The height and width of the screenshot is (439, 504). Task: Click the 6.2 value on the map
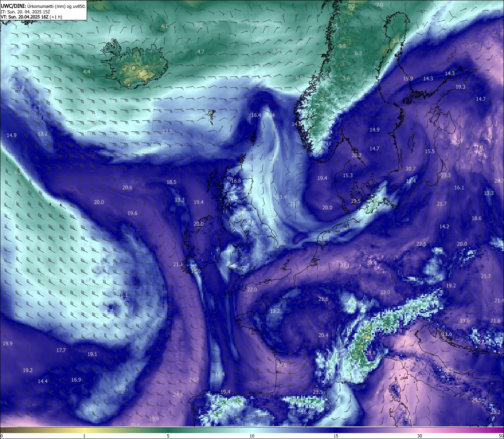pos(18,173)
